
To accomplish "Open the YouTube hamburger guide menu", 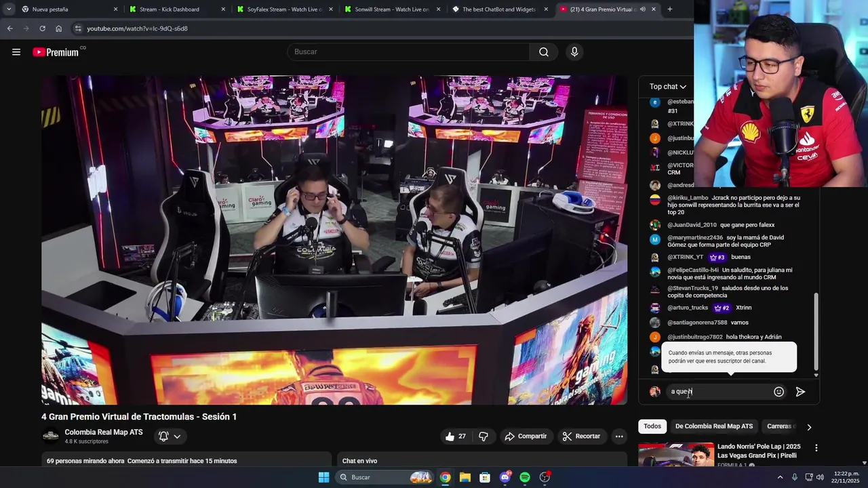I will click(16, 52).
